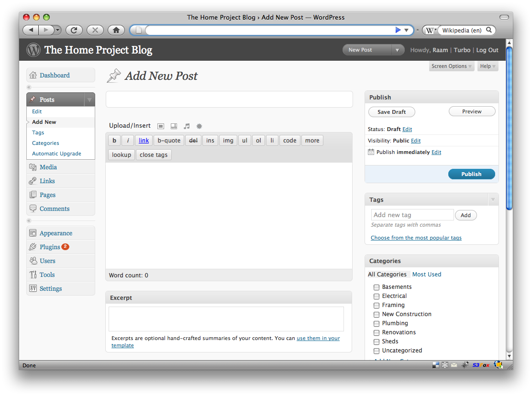Collapse the Posts menu section arrow
Viewport: 532px width, 396px height.
tap(89, 99)
